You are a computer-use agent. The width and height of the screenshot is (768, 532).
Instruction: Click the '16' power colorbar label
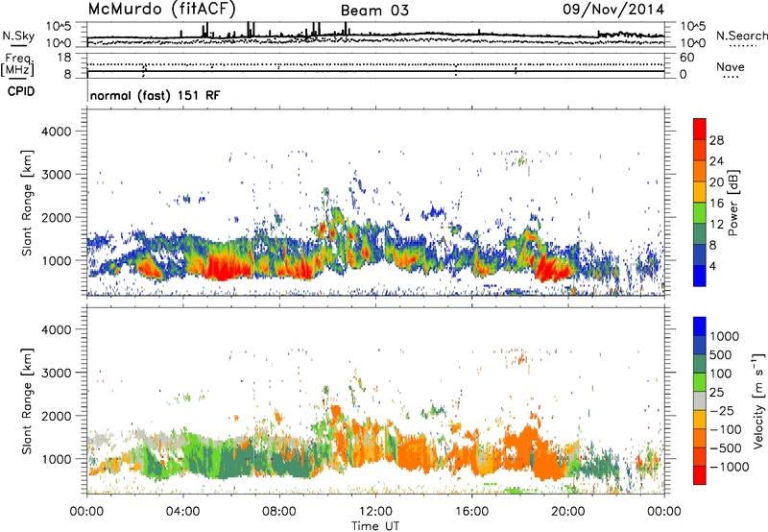[x=716, y=204]
